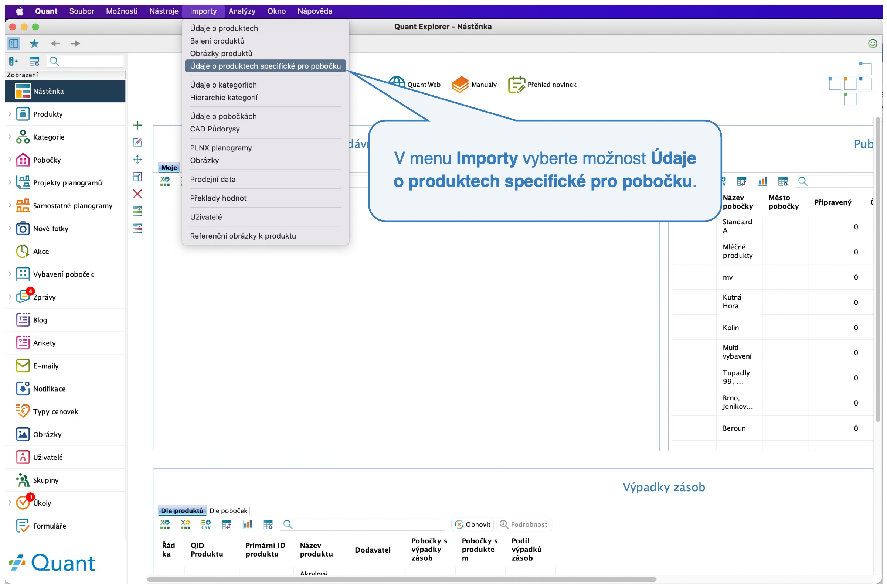
Task: Click the add table row icon
Action: [137, 211]
